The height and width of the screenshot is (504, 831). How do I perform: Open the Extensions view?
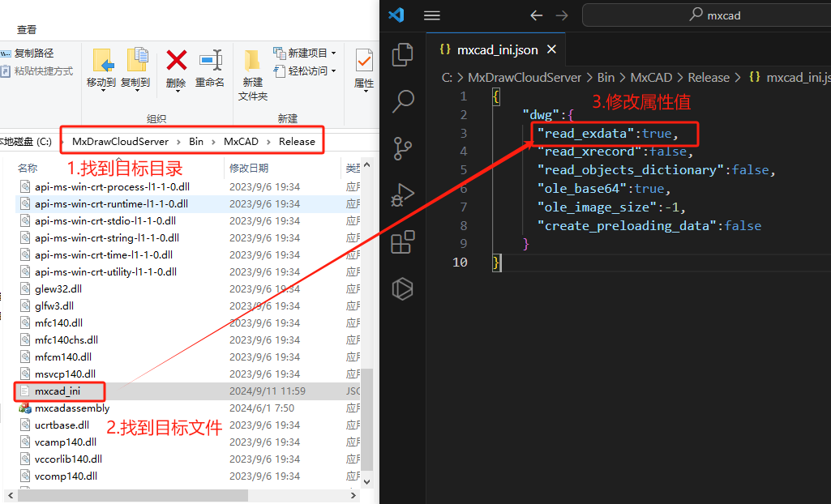[x=403, y=242]
